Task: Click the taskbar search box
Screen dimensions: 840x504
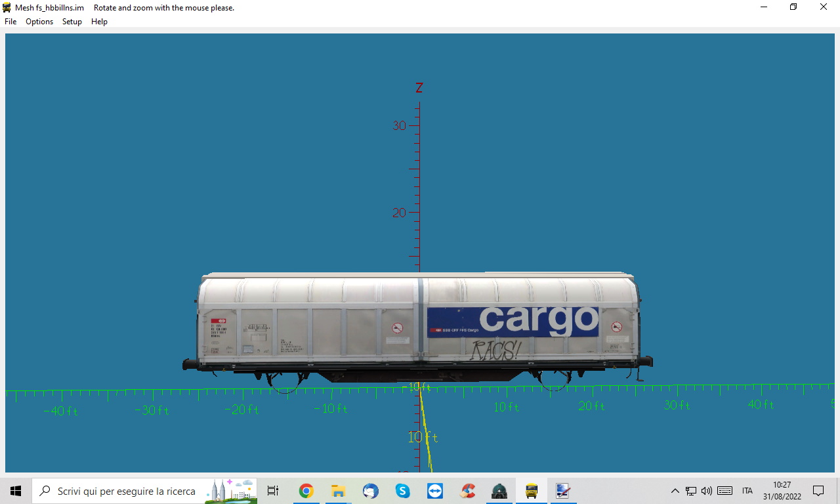Action: (144, 491)
